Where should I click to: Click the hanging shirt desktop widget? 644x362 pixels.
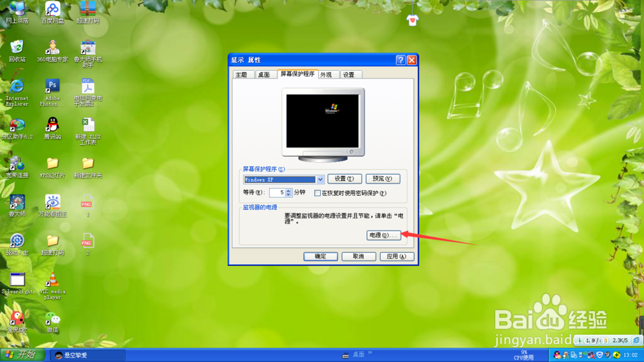tap(412, 19)
